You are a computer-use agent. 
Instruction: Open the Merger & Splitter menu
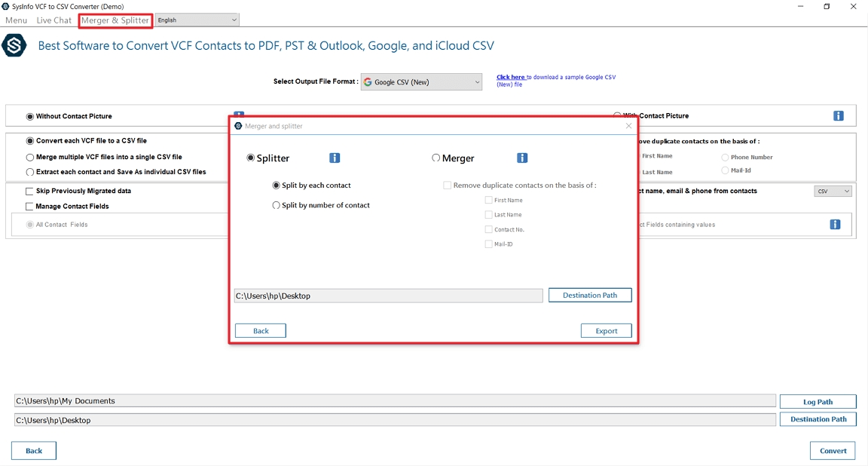tap(115, 20)
